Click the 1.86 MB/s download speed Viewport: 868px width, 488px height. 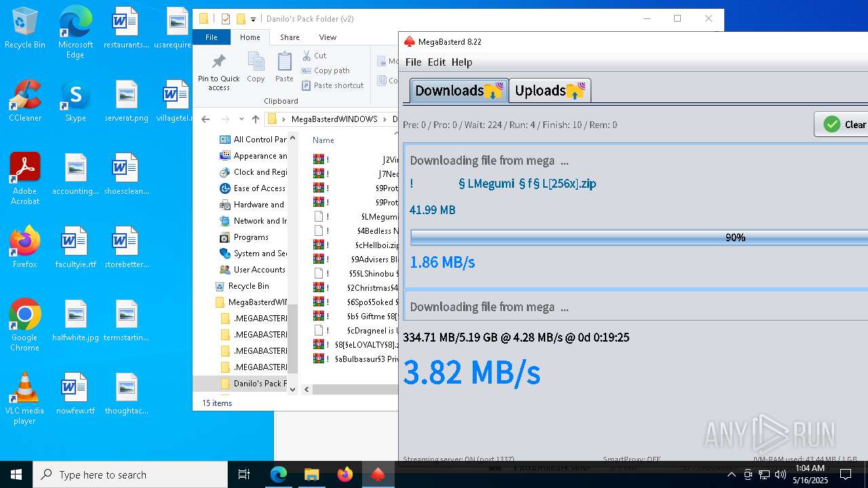click(442, 262)
